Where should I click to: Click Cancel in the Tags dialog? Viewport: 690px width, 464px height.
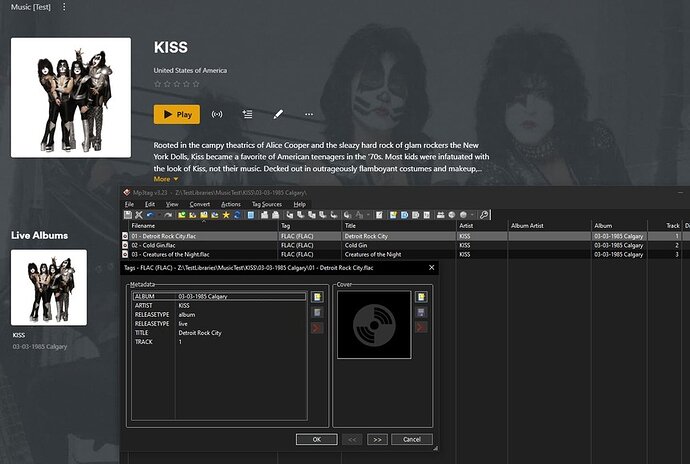tap(412, 439)
